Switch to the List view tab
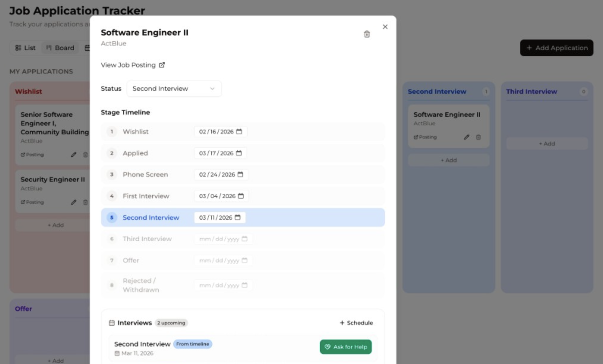The height and width of the screenshot is (364, 603). [x=25, y=48]
